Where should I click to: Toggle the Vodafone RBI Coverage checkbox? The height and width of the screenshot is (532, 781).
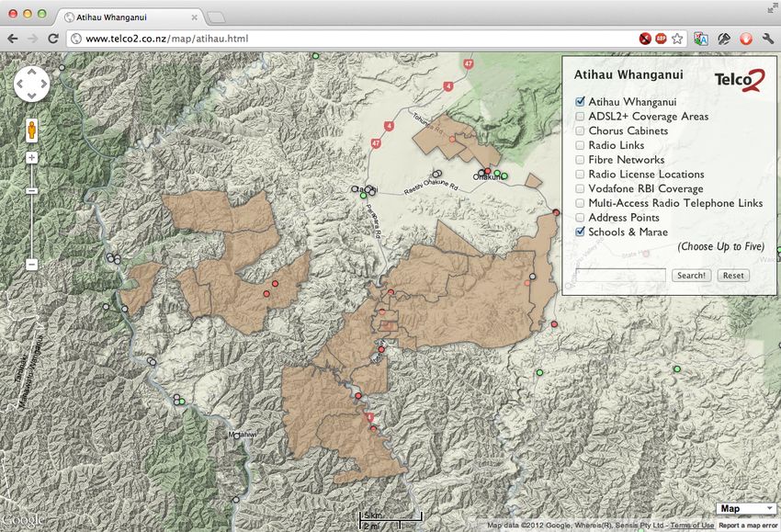(580, 189)
